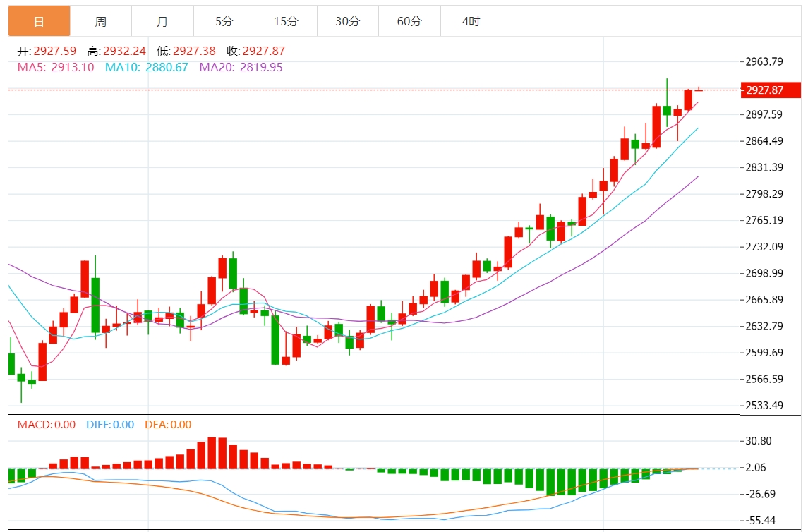Screen dimensions: 808x532
Task: Click the 2963.79 price axis label
Action: pos(764,62)
